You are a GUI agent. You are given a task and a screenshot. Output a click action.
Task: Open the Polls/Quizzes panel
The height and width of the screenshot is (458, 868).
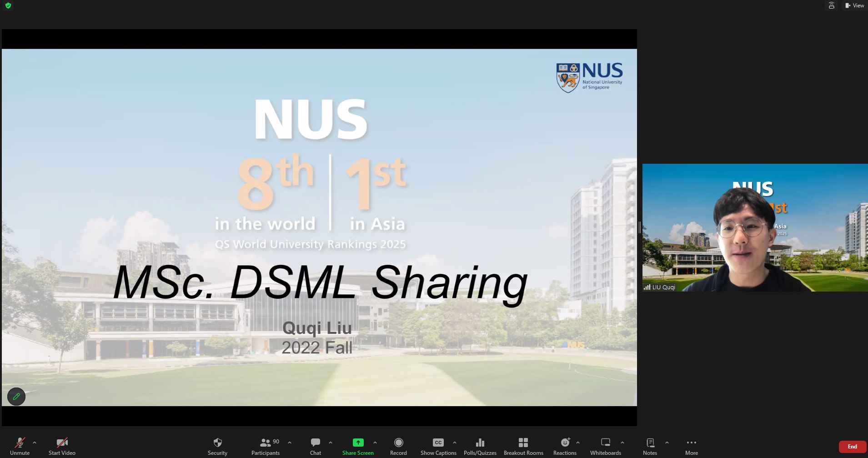(x=480, y=445)
